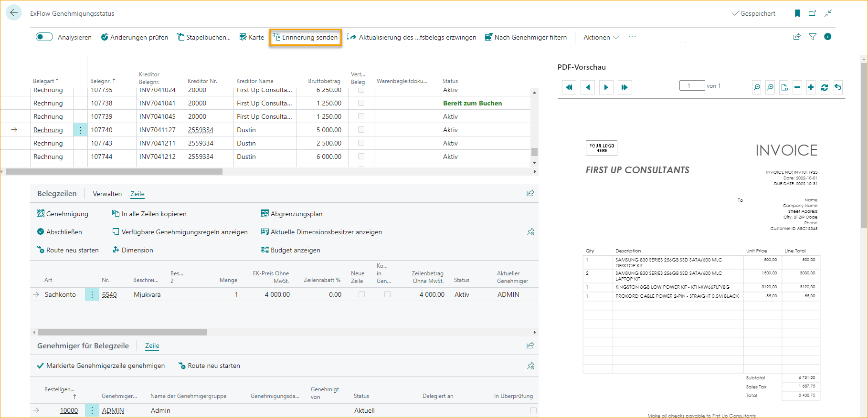
Task: Click Markierte Genehmigerzeile genehmigen
Action: pyautogui.click(x=101, y=366)
